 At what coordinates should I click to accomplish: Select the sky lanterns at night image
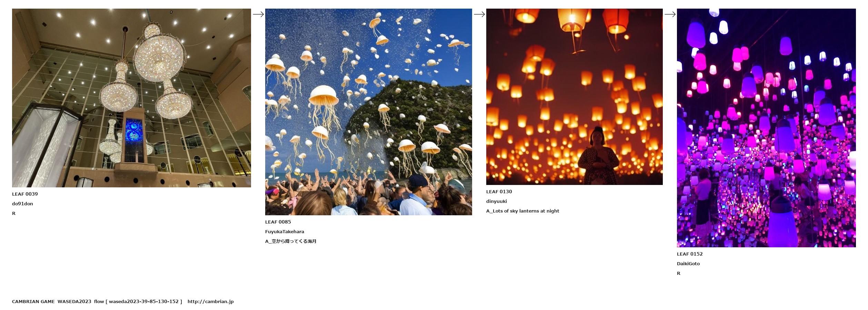pos(574,97)
